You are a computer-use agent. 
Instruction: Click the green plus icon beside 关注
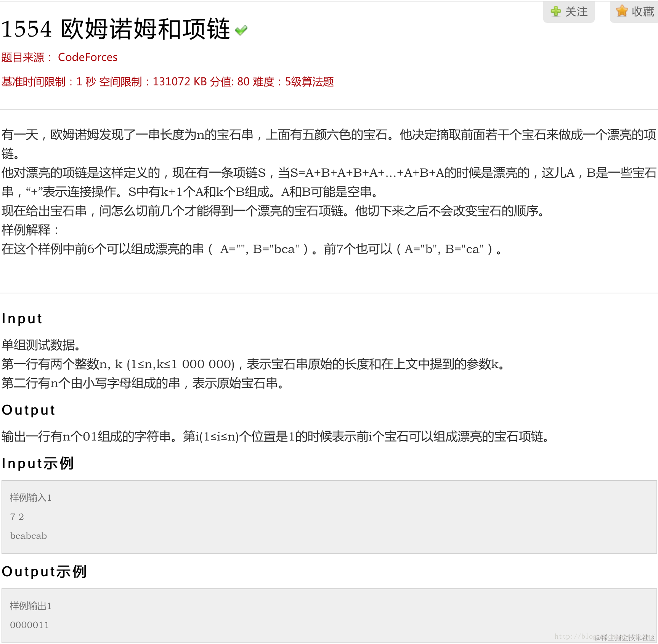tap(556, 11)
